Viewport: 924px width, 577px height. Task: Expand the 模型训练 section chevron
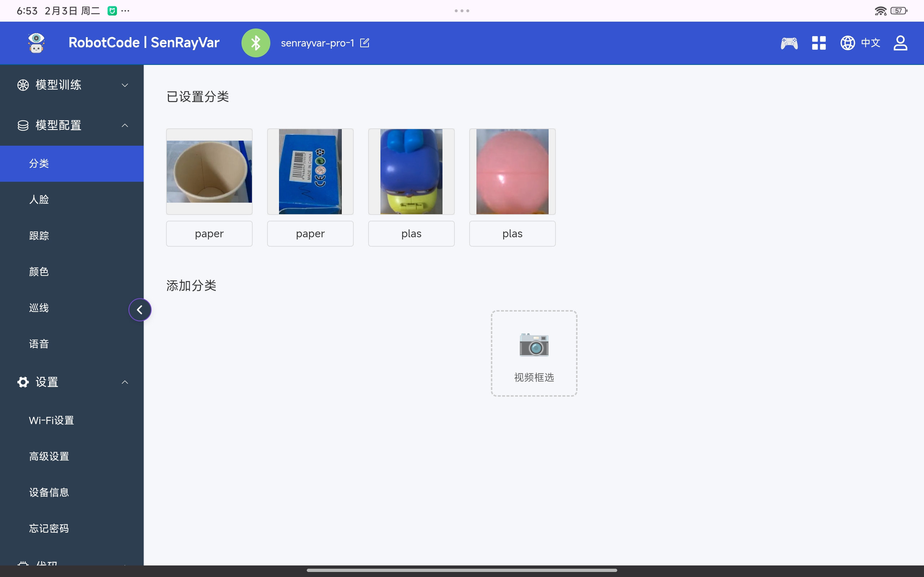click(x=125, y=85)
